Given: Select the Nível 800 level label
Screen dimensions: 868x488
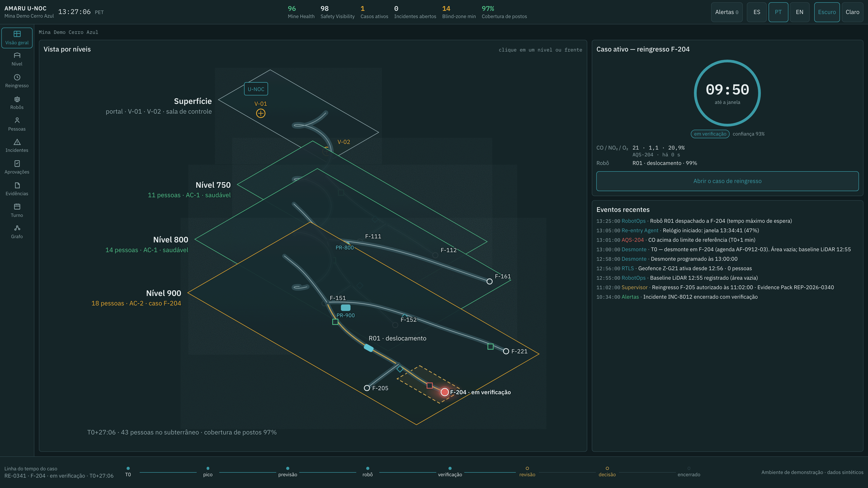Looking at the screenshot, I should (170, 239).
